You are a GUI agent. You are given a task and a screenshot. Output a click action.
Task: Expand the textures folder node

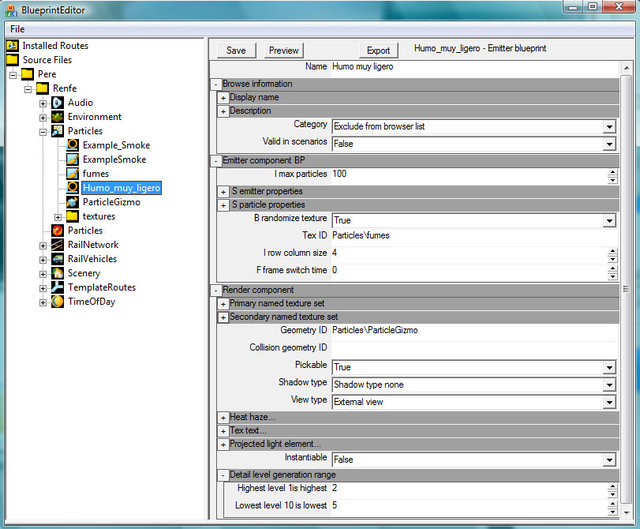coord(58,217)
